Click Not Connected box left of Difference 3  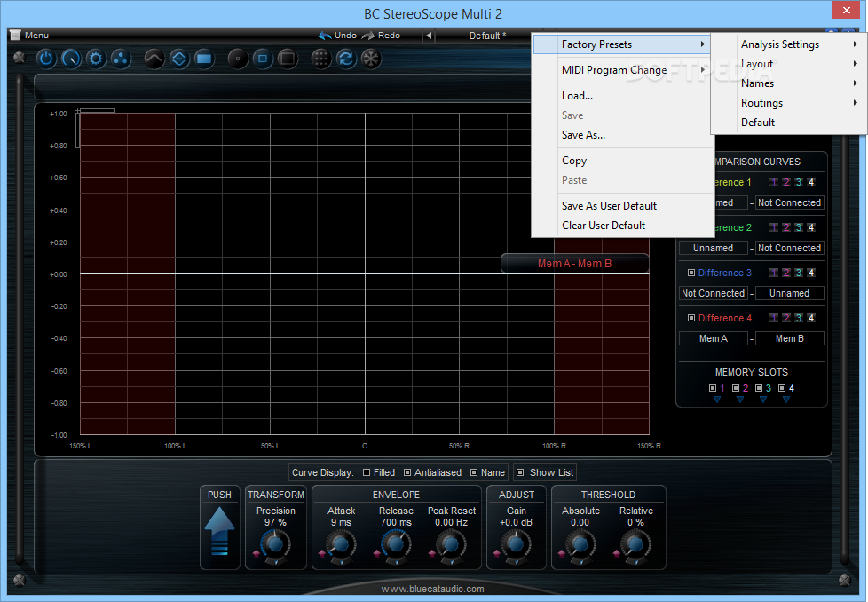pos(714,293)
